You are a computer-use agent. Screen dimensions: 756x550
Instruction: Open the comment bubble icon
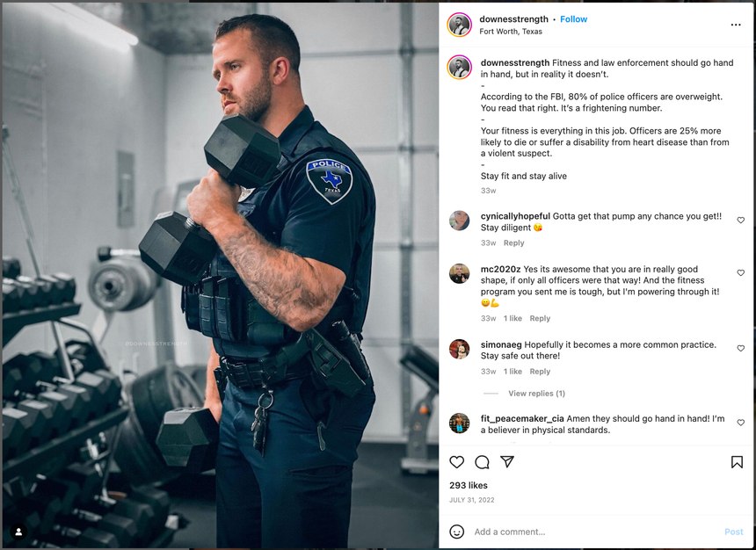(482, 462)
